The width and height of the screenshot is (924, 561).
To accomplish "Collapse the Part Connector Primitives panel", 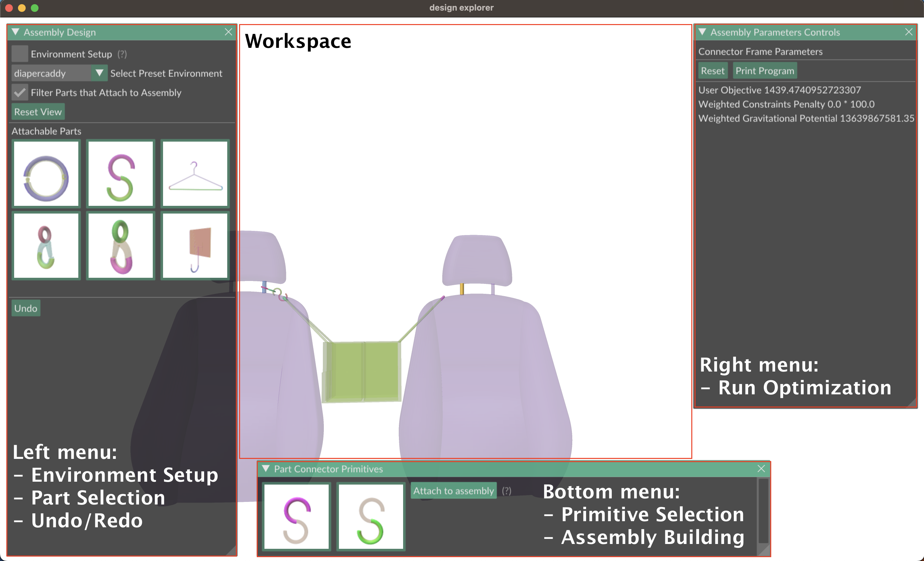I will (266, 469).
